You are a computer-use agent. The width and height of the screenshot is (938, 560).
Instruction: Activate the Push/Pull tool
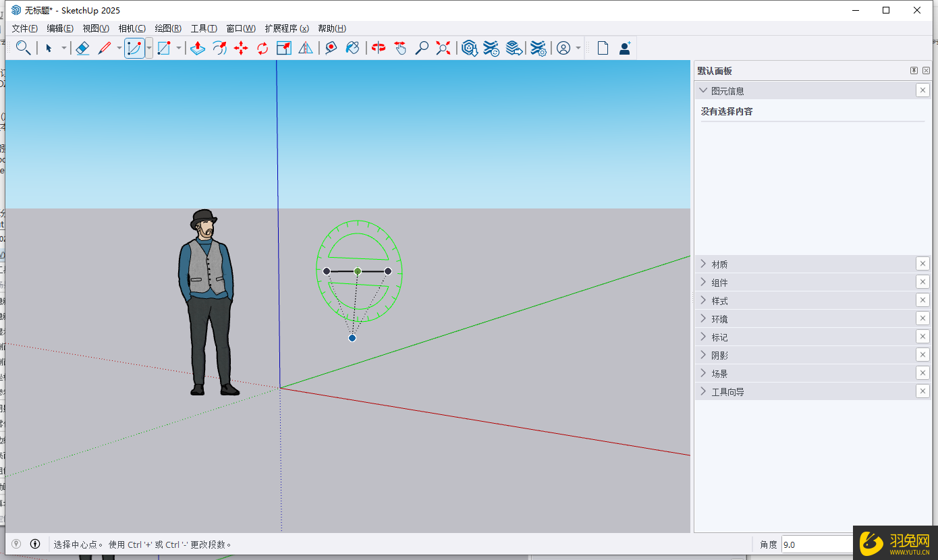pos(197,48)
